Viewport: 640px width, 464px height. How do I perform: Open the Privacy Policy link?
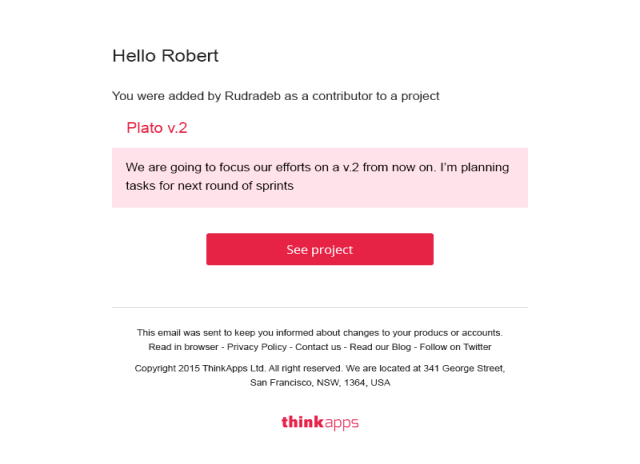point(258,347)
